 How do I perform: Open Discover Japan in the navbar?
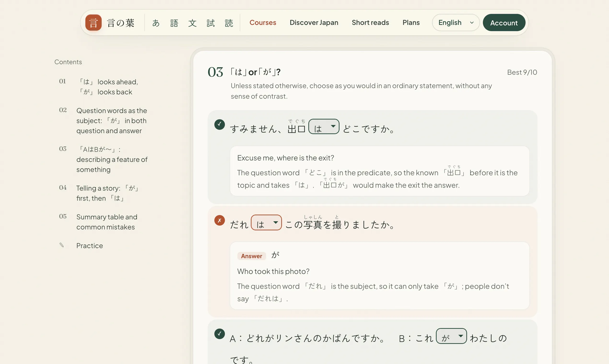click(314, 23)
